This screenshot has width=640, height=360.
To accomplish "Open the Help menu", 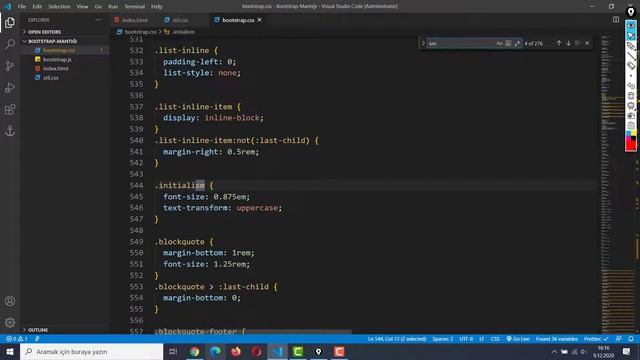I will point(157,6).
